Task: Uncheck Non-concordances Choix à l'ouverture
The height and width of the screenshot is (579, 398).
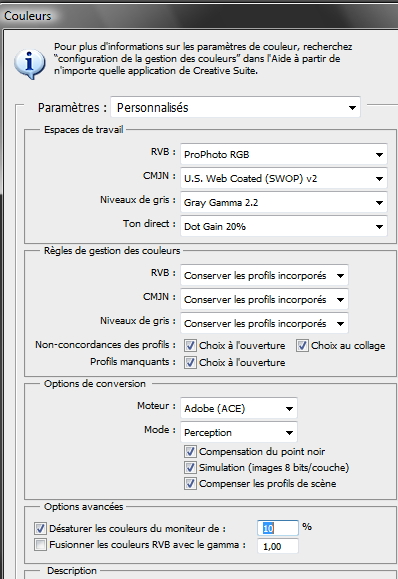Action: [x=190, y=346]
